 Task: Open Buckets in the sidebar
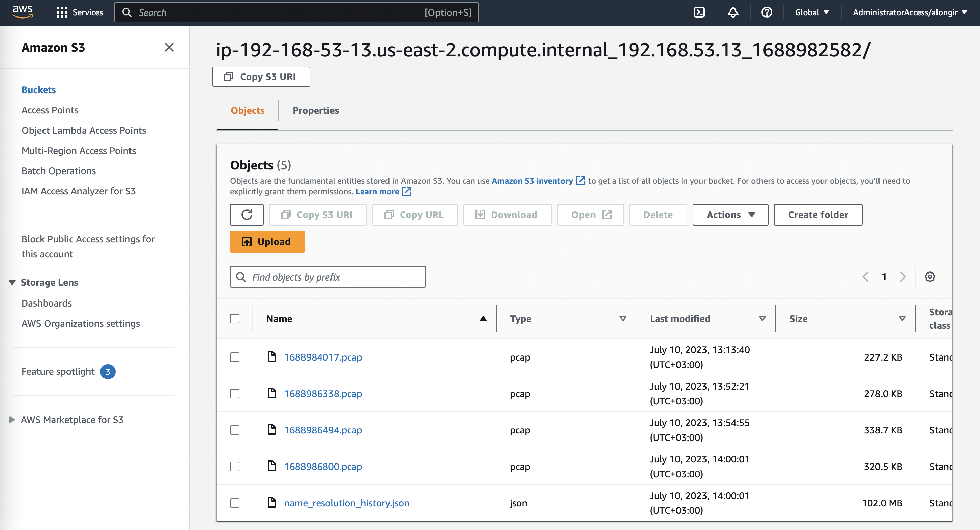click(38, 90)
